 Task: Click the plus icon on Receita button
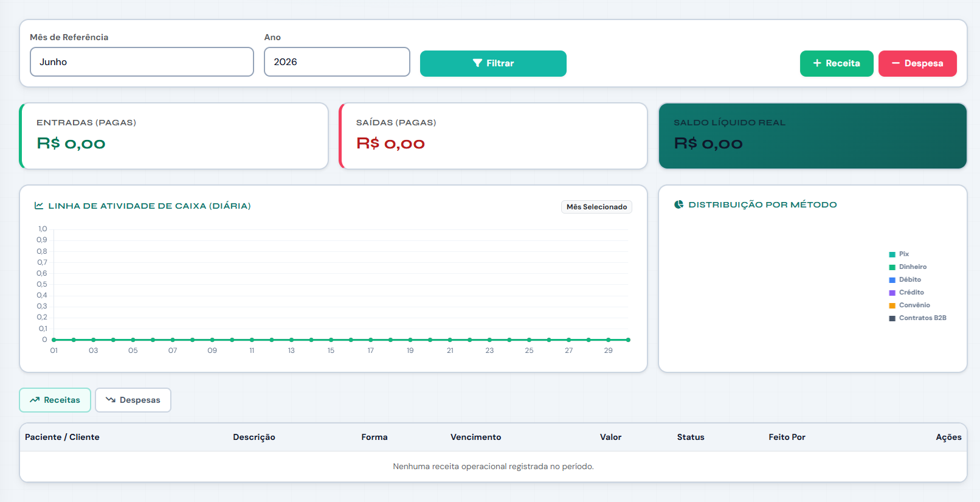[x=817, y=63]
